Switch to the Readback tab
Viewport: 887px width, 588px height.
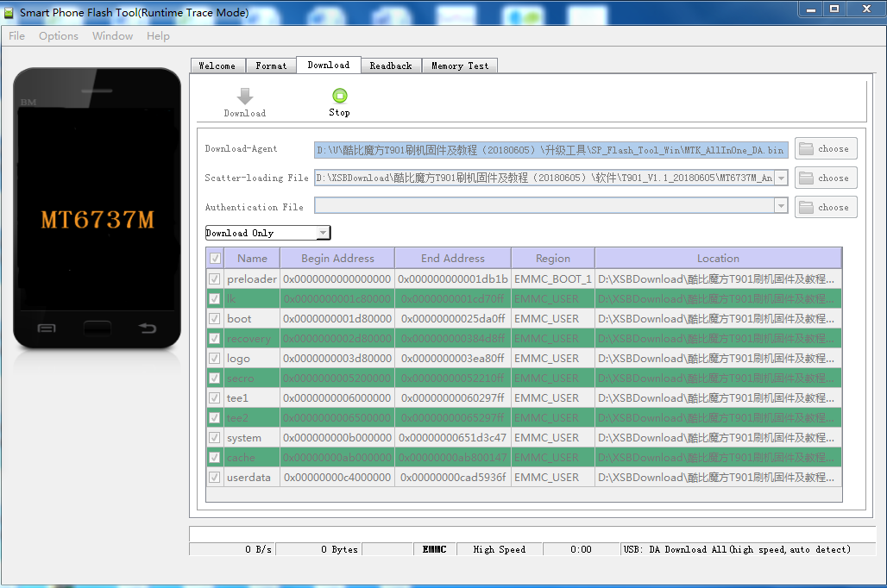click(x=390, y=66)
